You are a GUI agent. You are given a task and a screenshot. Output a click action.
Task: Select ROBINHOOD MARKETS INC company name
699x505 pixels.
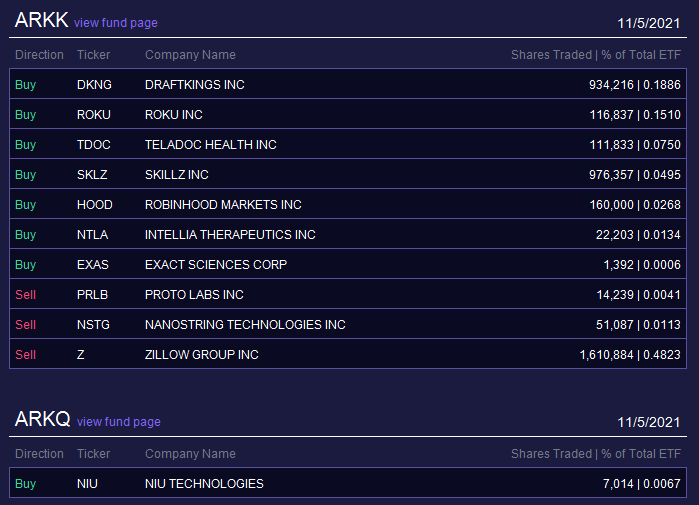click(x=223, y=205)
